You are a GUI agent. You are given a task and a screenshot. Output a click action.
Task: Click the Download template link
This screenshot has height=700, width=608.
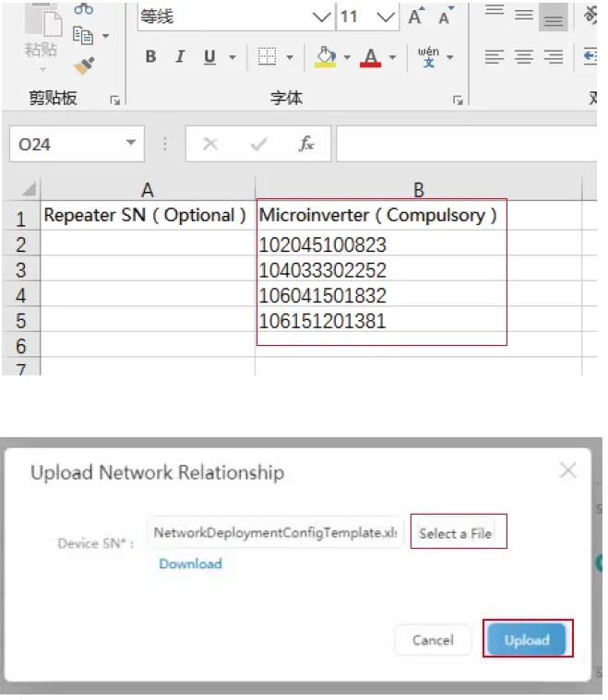click(x=190, y=564)
